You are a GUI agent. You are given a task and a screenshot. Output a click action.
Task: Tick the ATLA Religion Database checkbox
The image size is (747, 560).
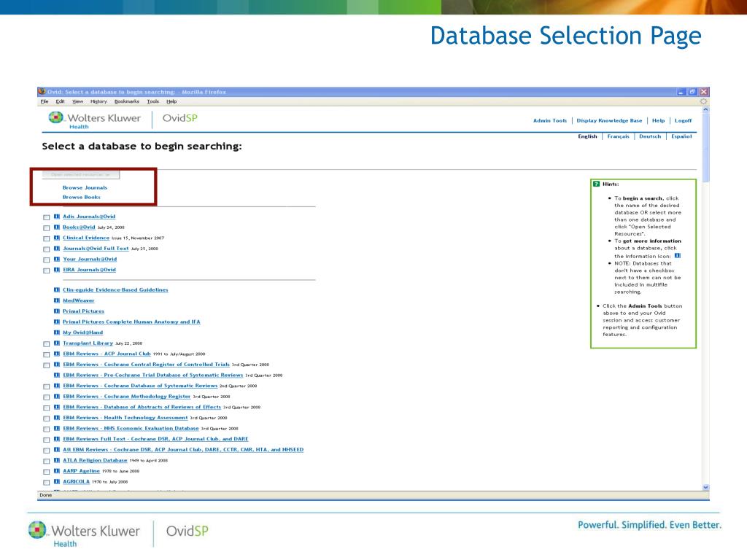pos(46,461)
